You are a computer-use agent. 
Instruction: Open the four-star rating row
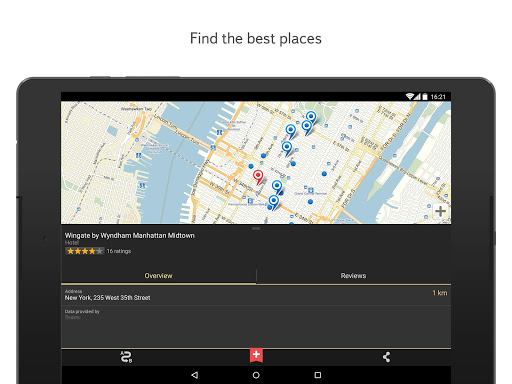(85, 251)
